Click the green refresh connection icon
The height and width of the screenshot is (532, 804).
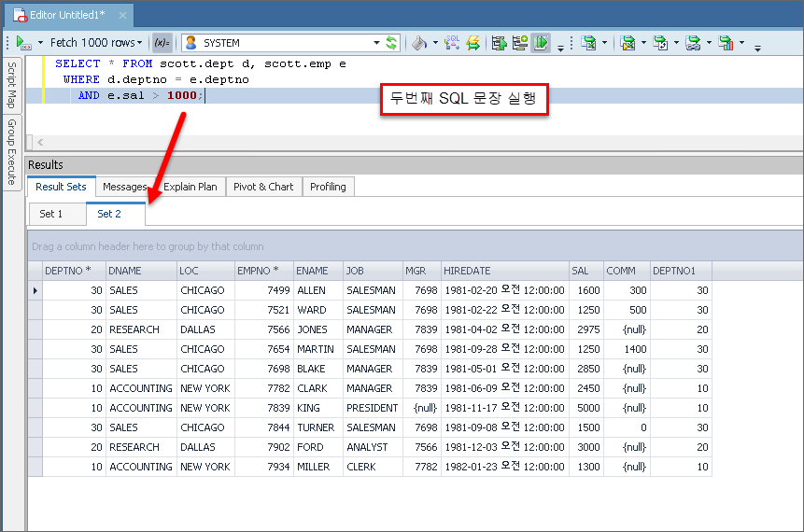tap(392, 43)
